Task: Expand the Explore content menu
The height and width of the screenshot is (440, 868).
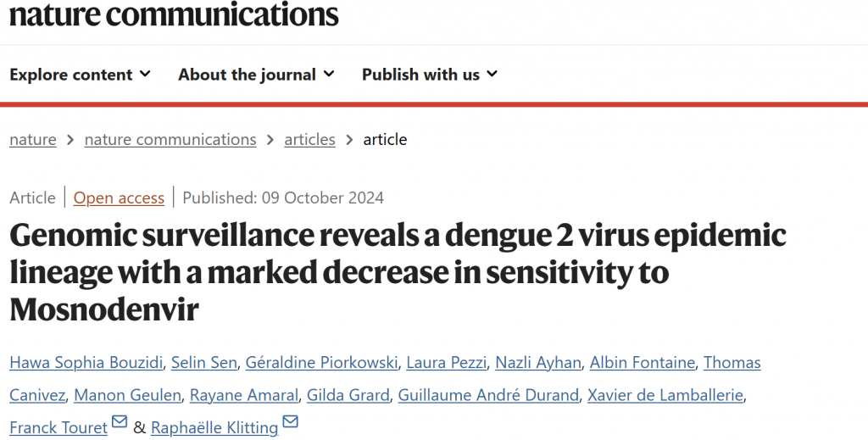Action: [x=80, y=75]
